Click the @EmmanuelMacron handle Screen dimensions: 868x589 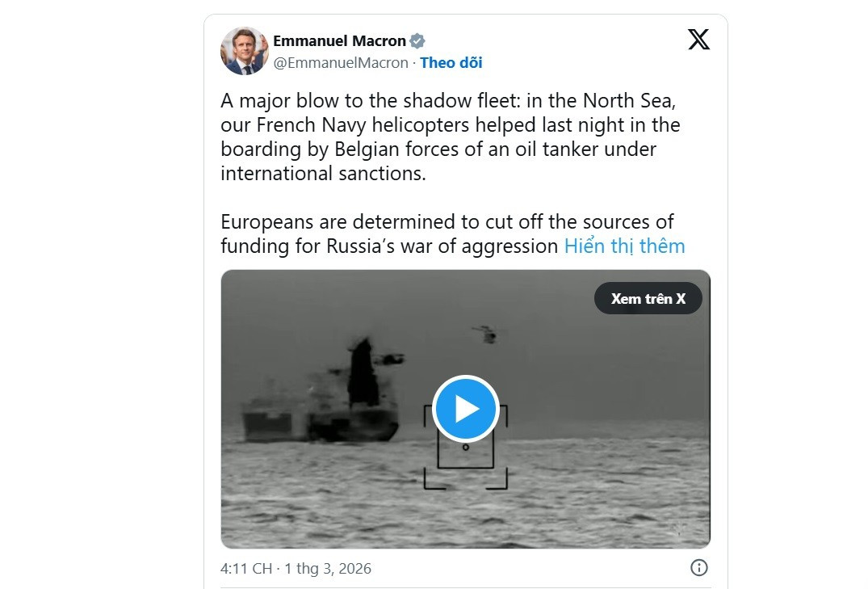341,63
